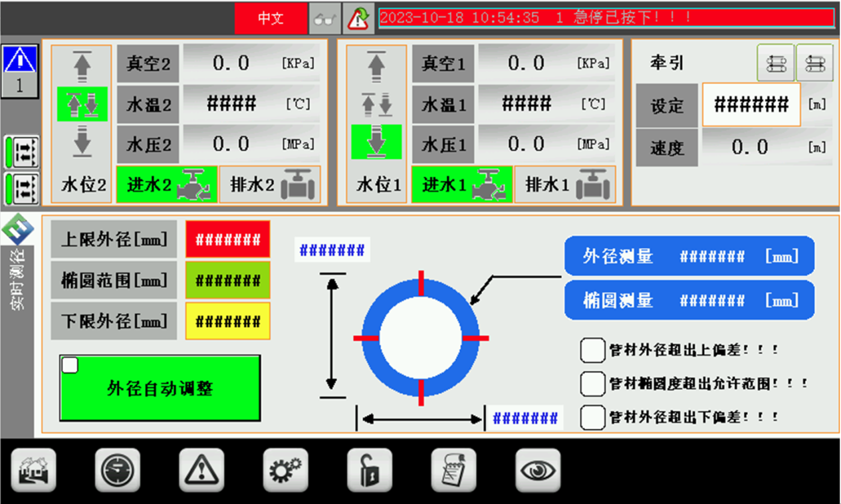Image resolution: width=841 pixels, height=504 pixels.
Task: Click the unlock padlock login icon
Action: point(370,471)
